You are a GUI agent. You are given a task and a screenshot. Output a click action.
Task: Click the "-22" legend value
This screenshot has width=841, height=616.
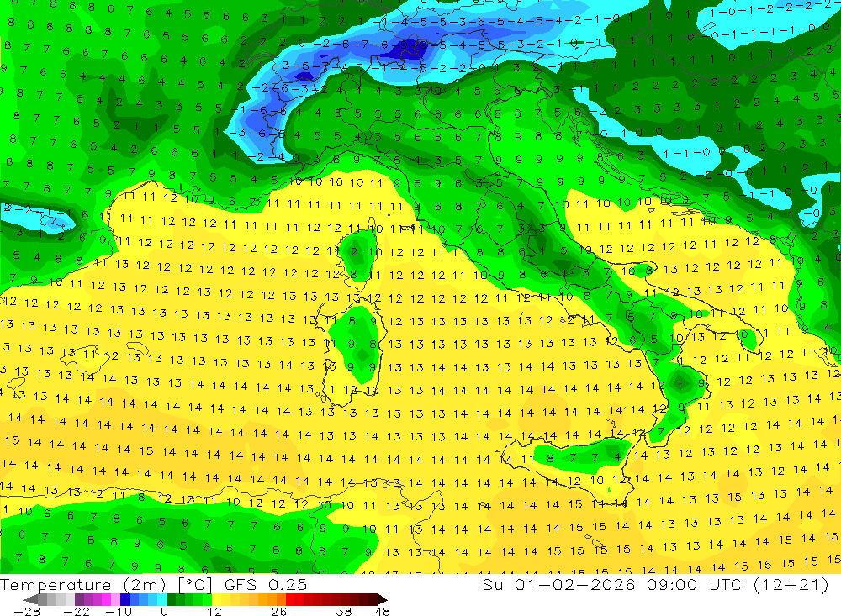(x=77, y=611)
